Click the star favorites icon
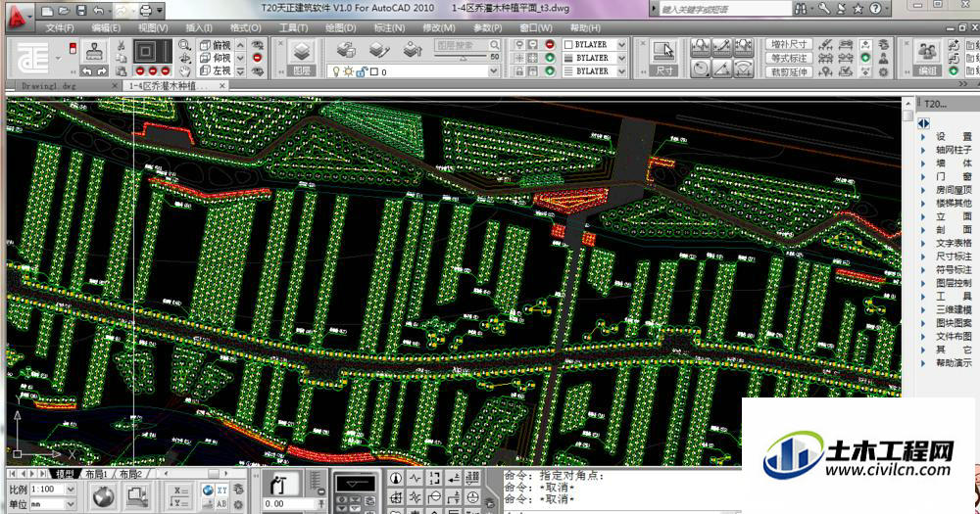 tap(857, 9)
